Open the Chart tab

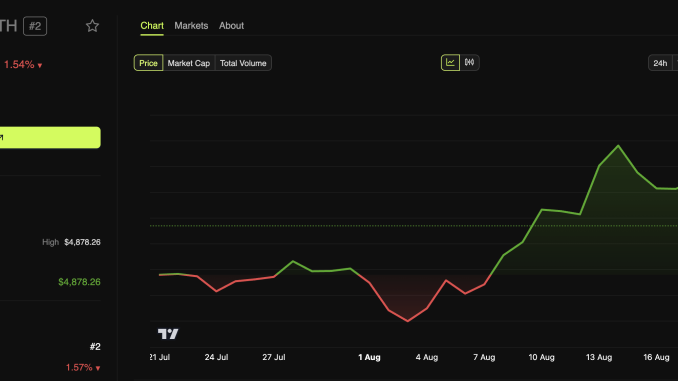click(x=152, y=26)
